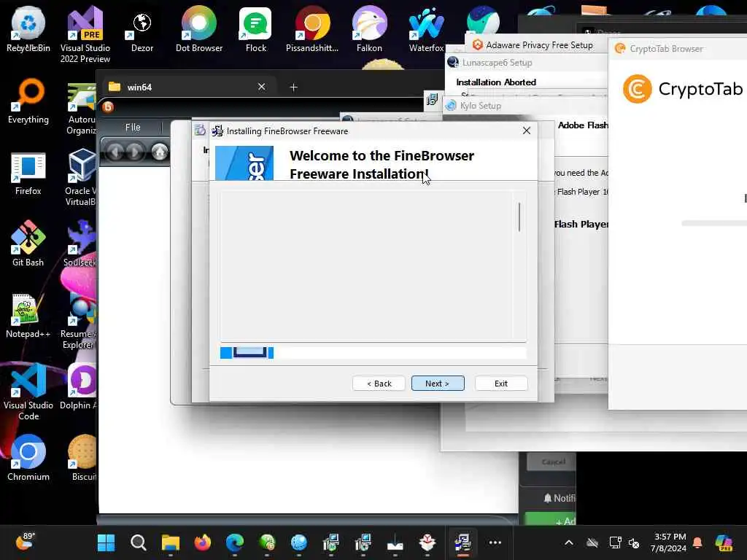Open Firefox from the taskbar
Screen dimensions: 747x560
pyautogui.click(x=203, y=542)
